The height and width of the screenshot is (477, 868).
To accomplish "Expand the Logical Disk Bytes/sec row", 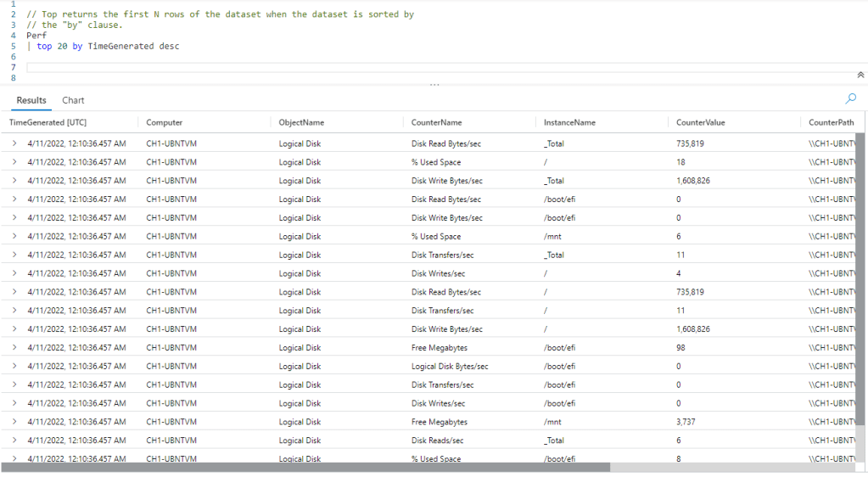I will coord(14,367).
